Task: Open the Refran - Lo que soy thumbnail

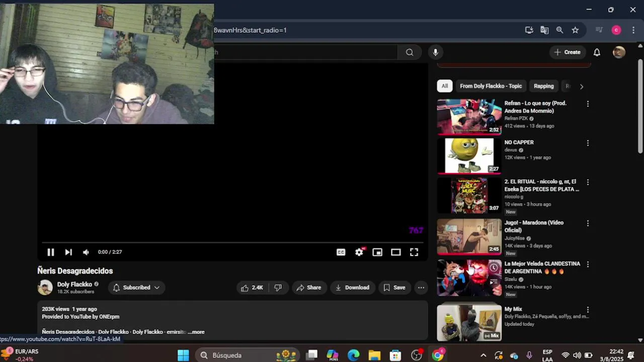Action: pos(469,116)
